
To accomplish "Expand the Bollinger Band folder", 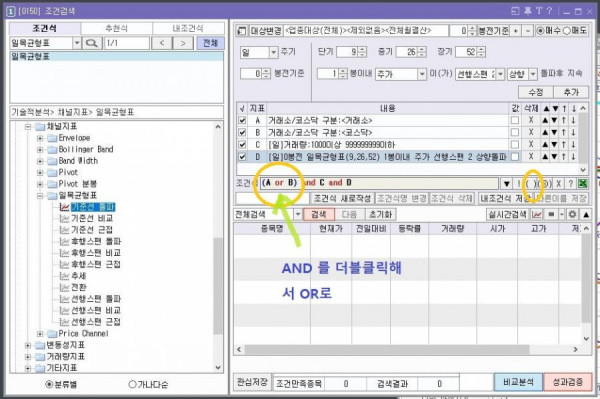I will 40,149.
